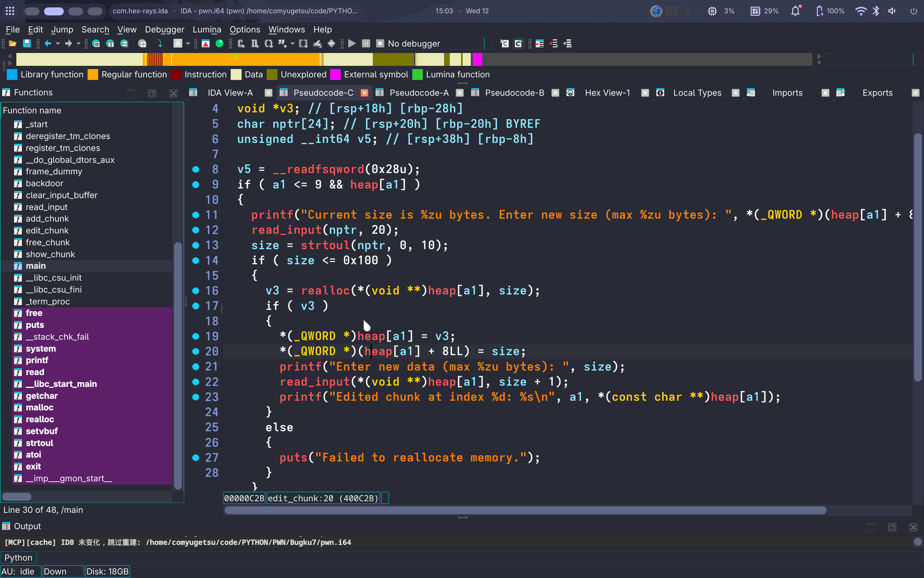924x578 pixels.
Task: Switch to the Imports tab
Action: tap(787, 92)
